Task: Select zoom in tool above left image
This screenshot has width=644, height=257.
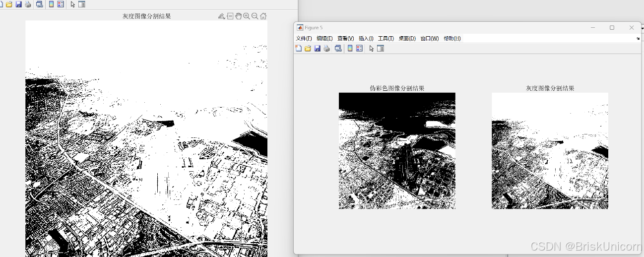Action: pyautogui.click(x=247, y=16)
